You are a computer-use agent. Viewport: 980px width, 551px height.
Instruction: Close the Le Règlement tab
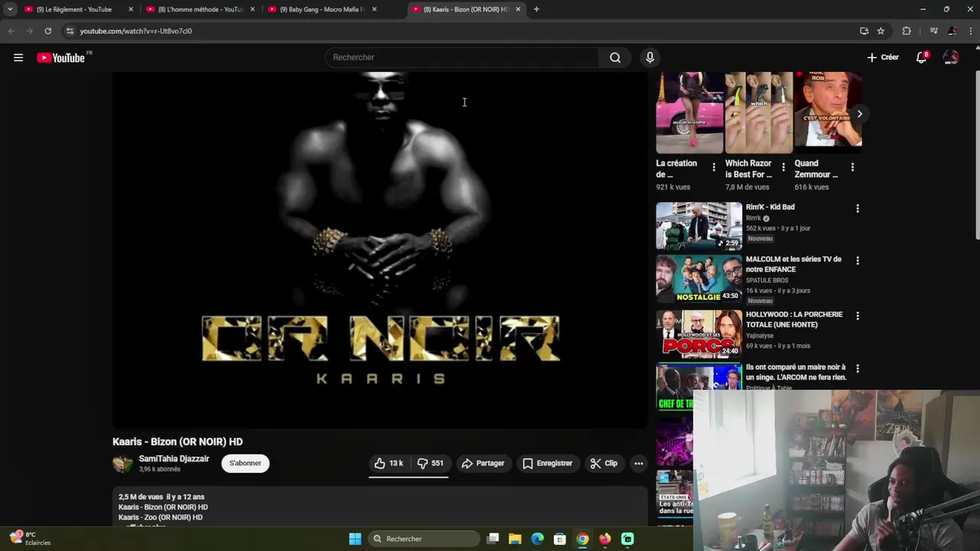pyautogui.click(x=130, y=9)
